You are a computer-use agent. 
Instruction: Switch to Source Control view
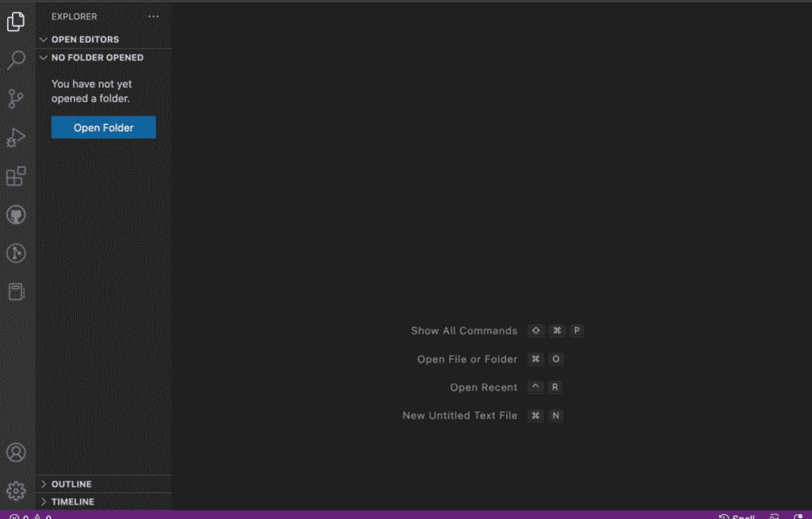pos(16,99)
